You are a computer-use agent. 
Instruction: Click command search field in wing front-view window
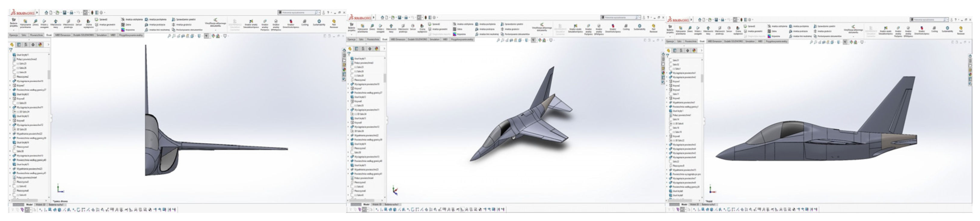[x=299, y=13]
